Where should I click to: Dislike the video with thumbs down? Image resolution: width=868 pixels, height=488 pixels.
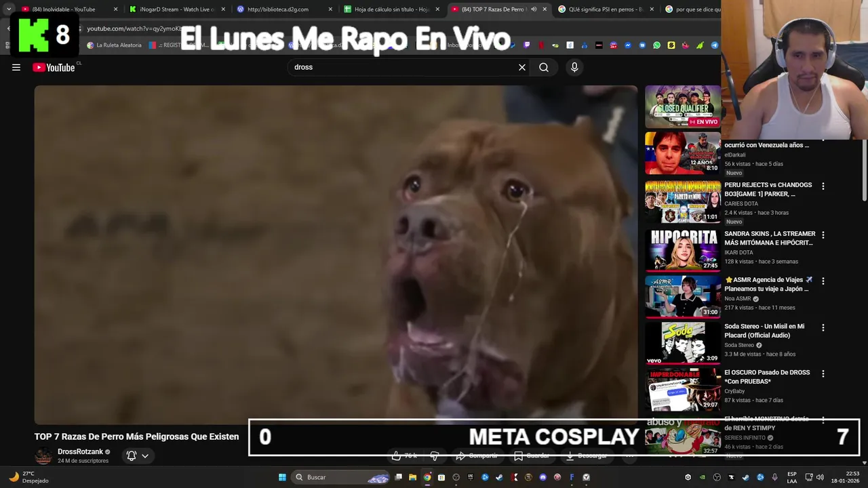pos(435,455)
